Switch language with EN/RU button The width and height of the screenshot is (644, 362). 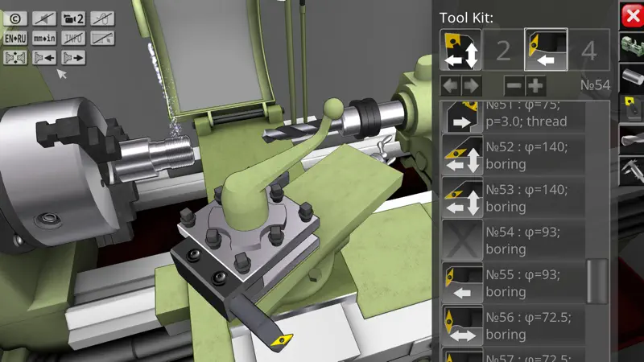coord(15,38)
